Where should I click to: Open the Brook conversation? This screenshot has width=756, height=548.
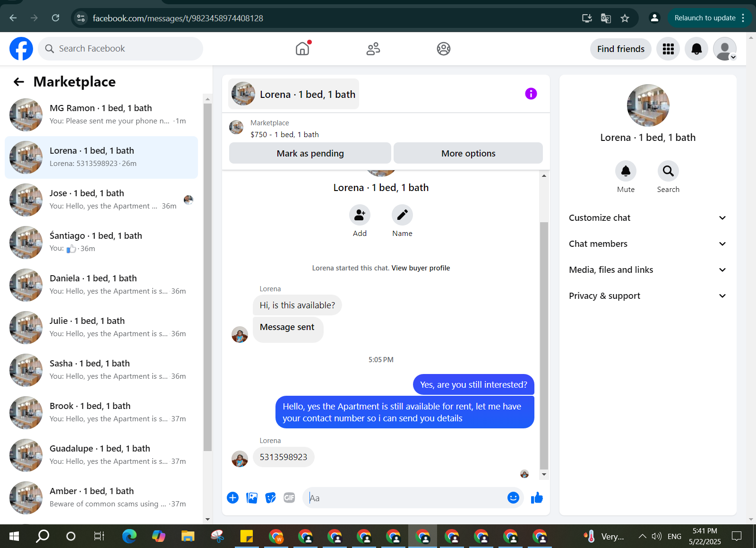coord(101,413)
